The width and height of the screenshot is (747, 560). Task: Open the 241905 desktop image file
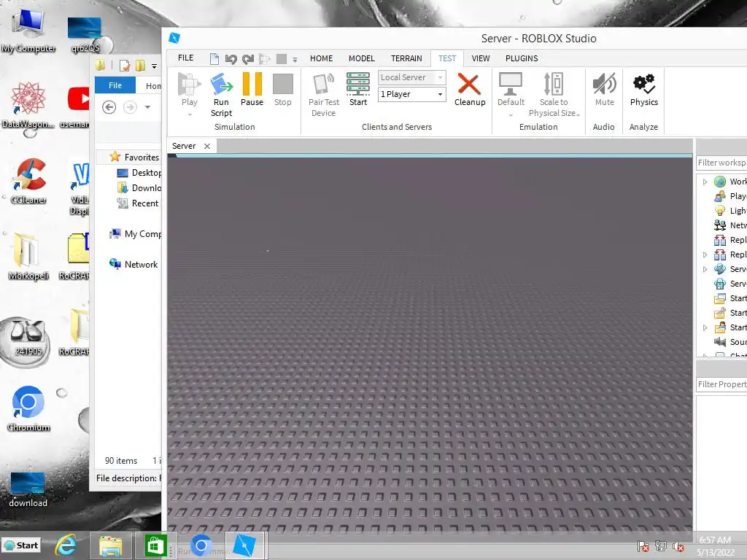[28, 337]
